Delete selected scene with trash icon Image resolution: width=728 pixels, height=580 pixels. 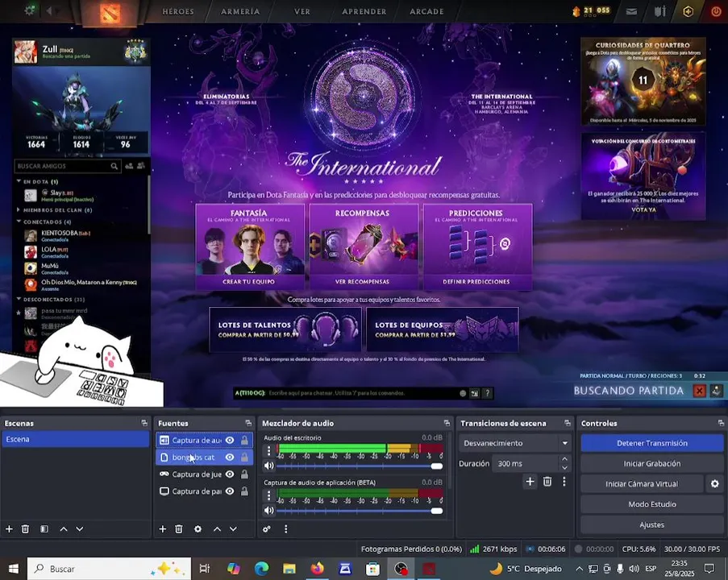(26, 529)
